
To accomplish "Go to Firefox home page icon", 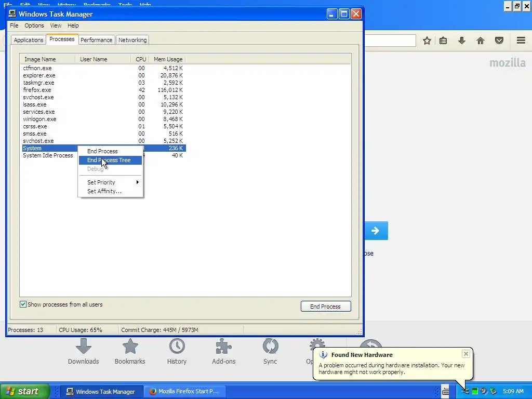I will click(x=481, y=41).
